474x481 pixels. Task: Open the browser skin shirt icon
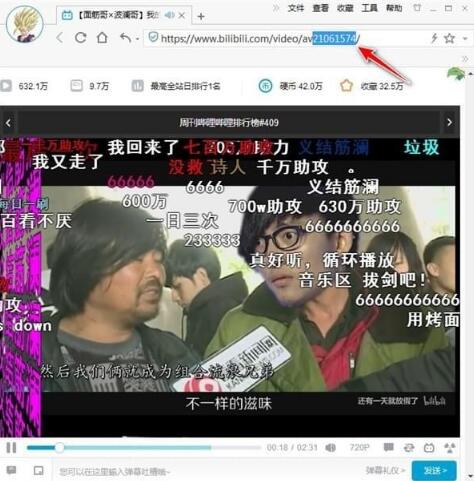[417, 8]
